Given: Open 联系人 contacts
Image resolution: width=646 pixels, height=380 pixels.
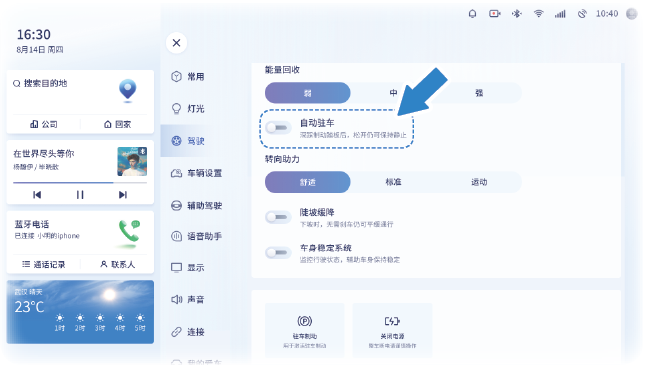Looking at the screenshot, I should click(x=117, y=264).
